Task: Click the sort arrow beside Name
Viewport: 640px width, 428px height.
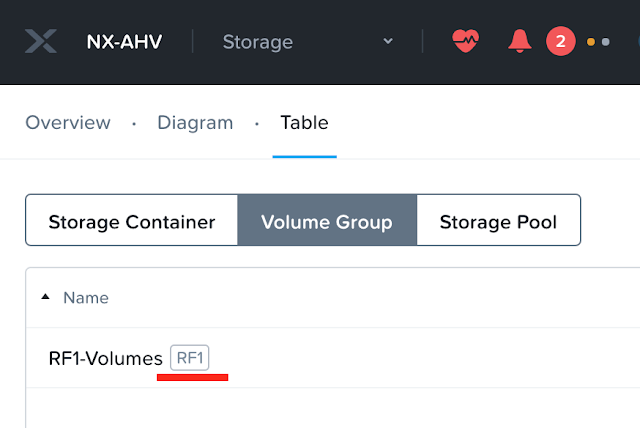Action: click(45, 297)
